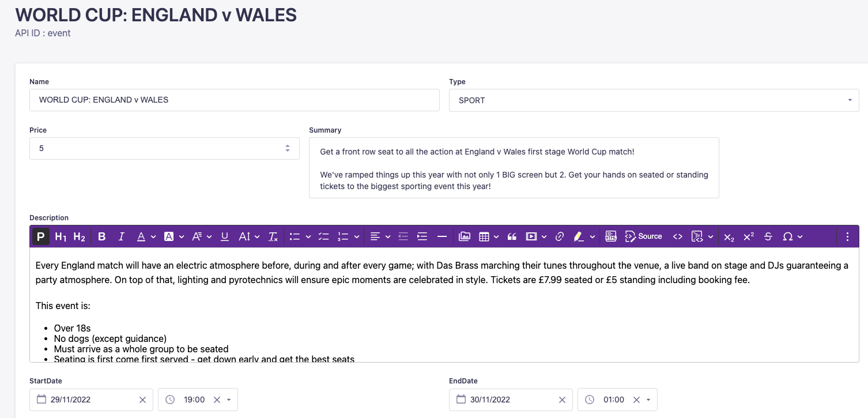The width and height of the screenshot is (868, 418).
Task: Toggle the to-do checklist format
Action: 323,236
